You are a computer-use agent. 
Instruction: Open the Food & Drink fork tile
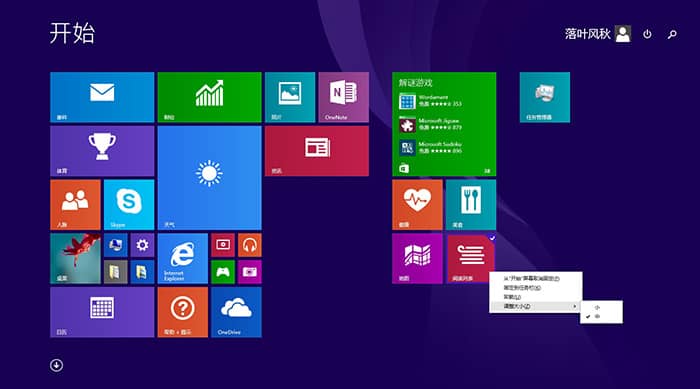[471, 205]
